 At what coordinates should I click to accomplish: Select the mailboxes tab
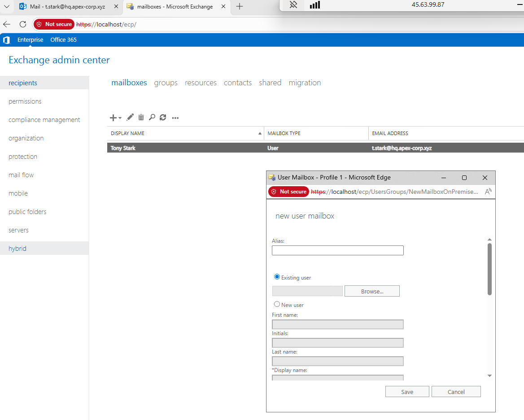click(x=129, y=83)
